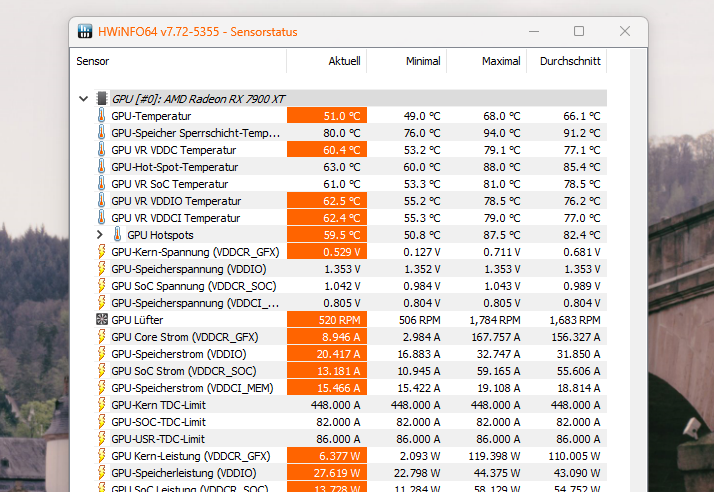The height and width of the screenshot is (492, 714).
Task: Click lightning icon of GPU-Kern-Spannung (VDDCR_GFX)
Action: [102, 251]
